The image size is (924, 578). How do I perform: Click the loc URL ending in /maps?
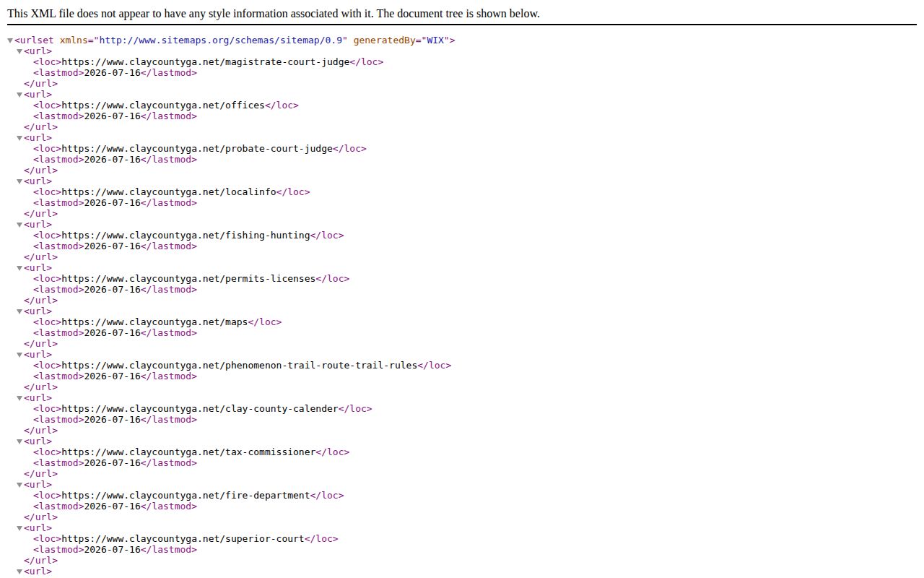(154, 322)
